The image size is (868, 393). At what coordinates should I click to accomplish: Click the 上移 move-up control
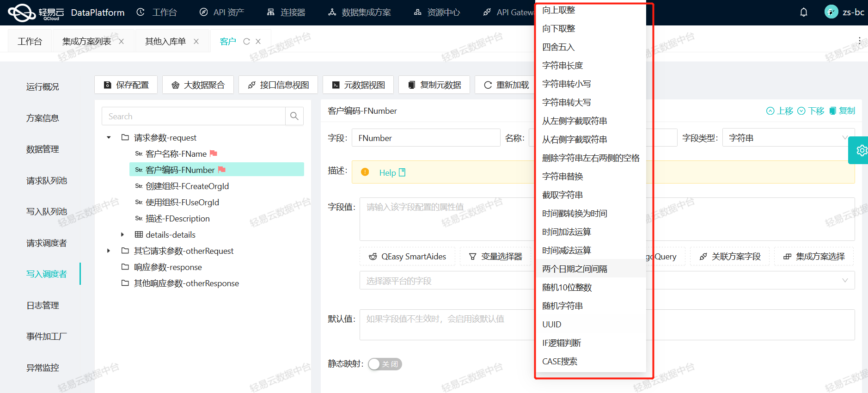(780, 111)
